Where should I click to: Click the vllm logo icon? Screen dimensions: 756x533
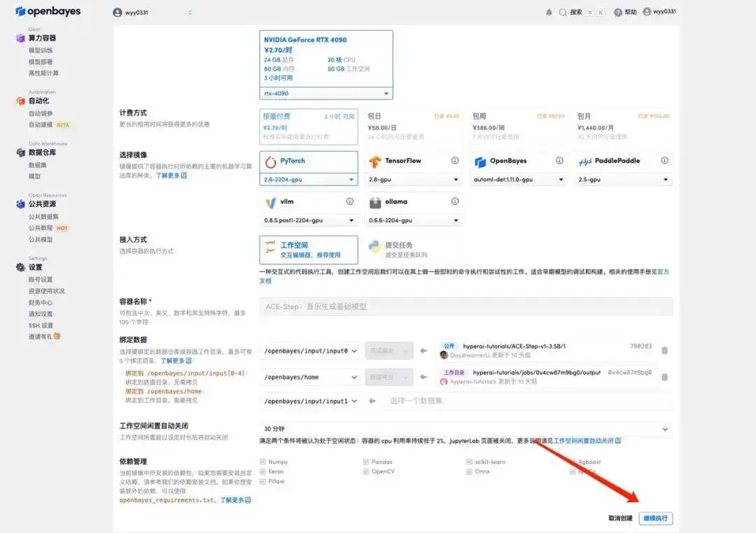click(x=270, y=203)
